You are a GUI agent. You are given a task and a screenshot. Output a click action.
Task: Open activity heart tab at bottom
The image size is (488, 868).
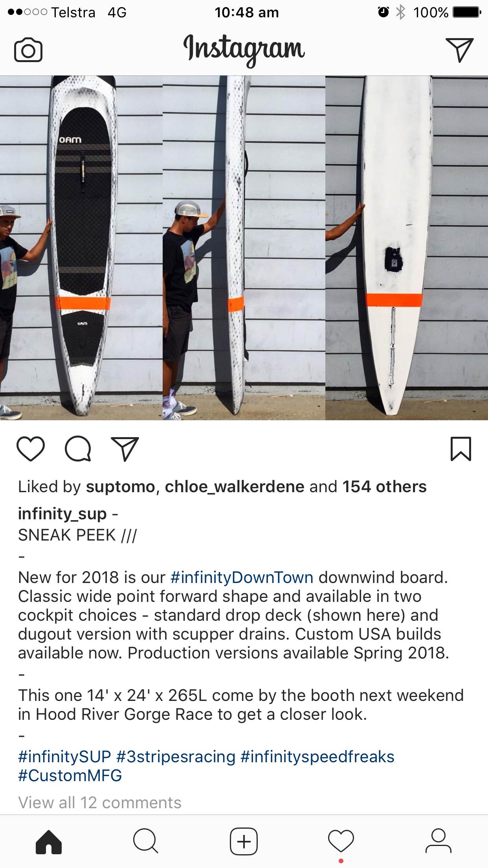click(x=341, y=842)
